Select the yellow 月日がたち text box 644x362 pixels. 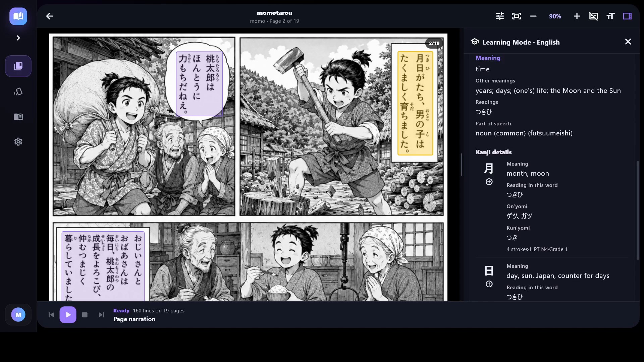click(415, 103)
